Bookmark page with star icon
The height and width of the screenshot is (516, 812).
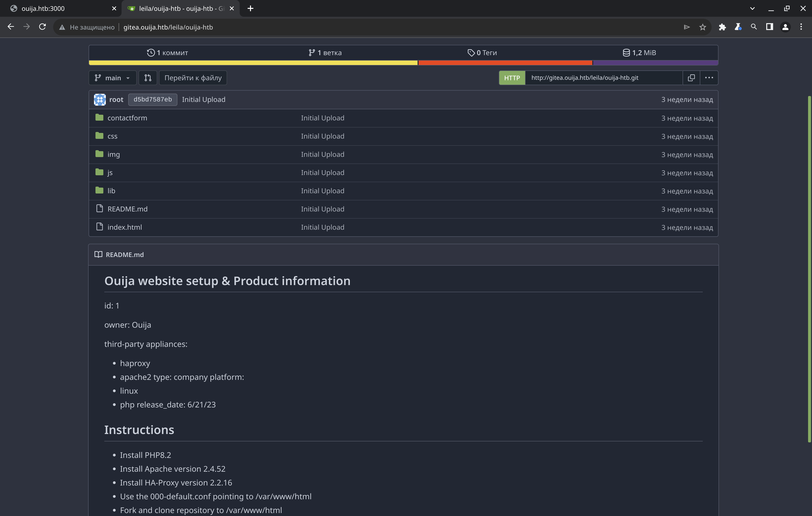[x=703, y=27]
